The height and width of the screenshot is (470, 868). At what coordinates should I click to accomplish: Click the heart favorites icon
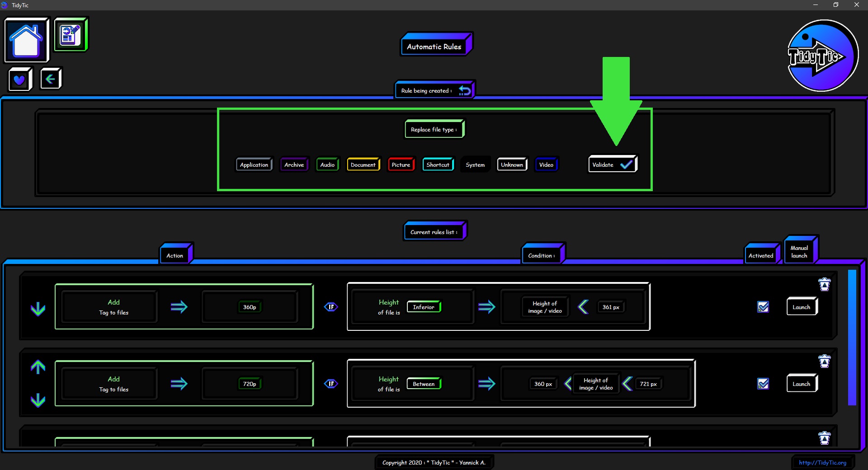[20, 80]
